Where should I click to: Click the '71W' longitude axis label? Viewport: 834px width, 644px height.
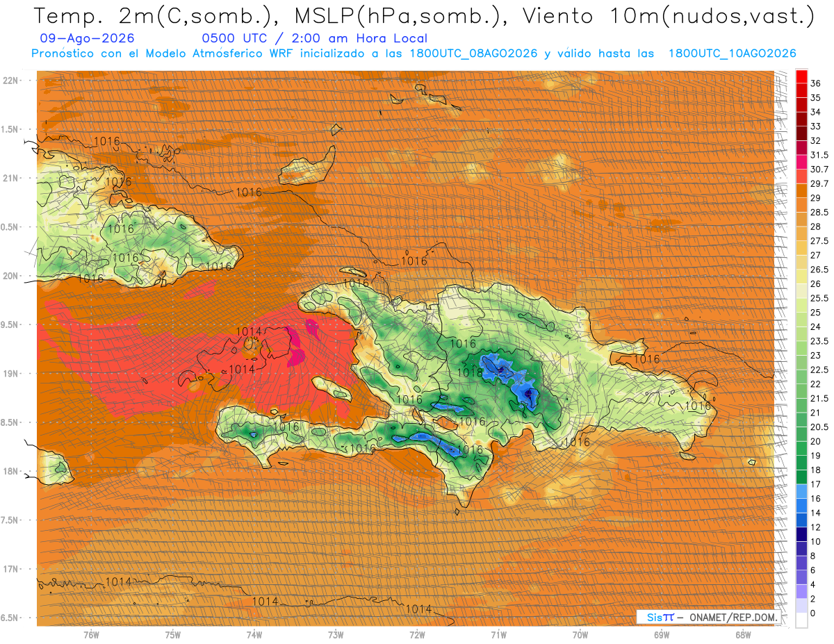coord(498,635)
